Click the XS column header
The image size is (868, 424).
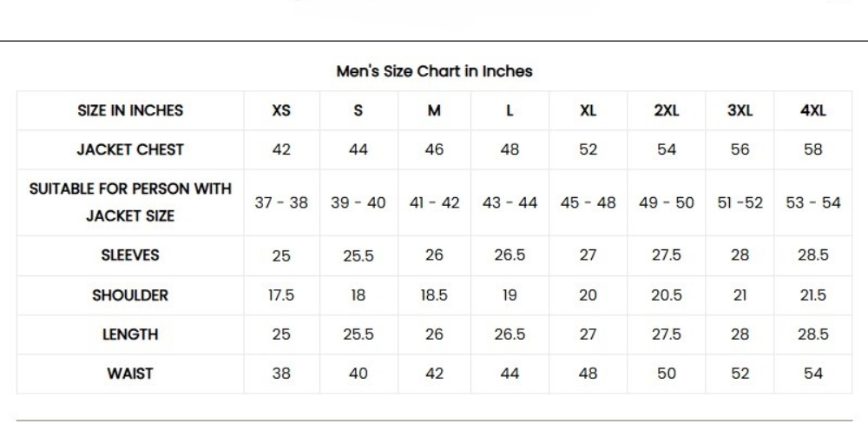[281, 110]
